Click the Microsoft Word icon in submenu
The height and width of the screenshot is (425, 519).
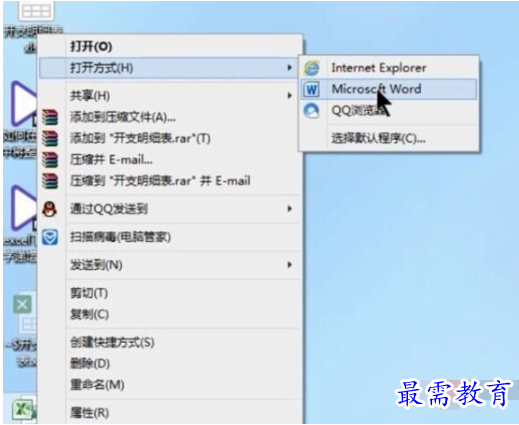(312, 89)
